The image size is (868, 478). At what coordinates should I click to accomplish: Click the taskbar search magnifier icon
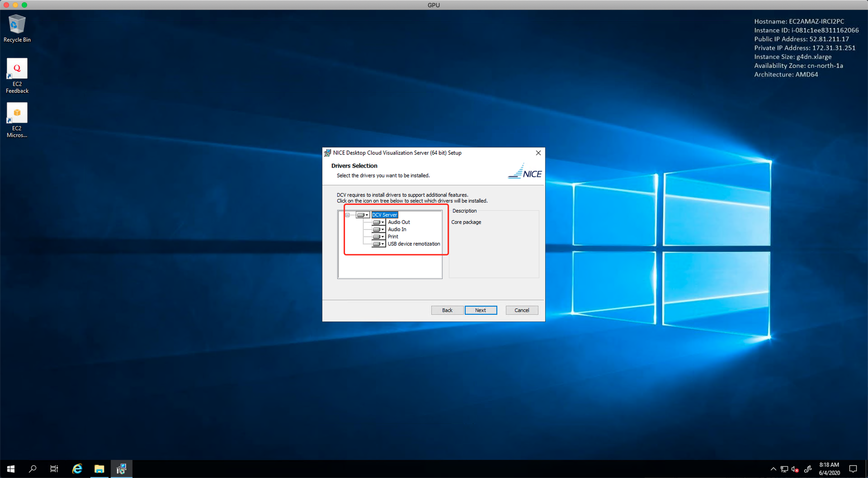pyautogui.click(x=33, y=469)
